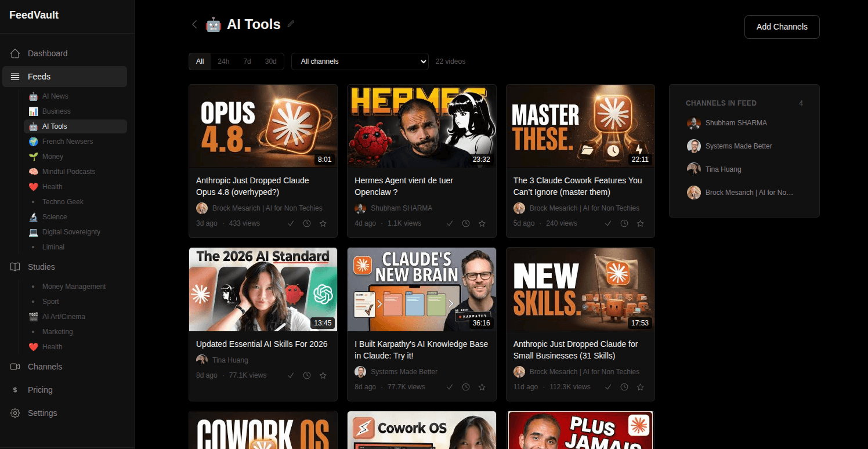868x449 pixels.
Task: Edit feed name with pencil icon
Action: tap(291, 24)
